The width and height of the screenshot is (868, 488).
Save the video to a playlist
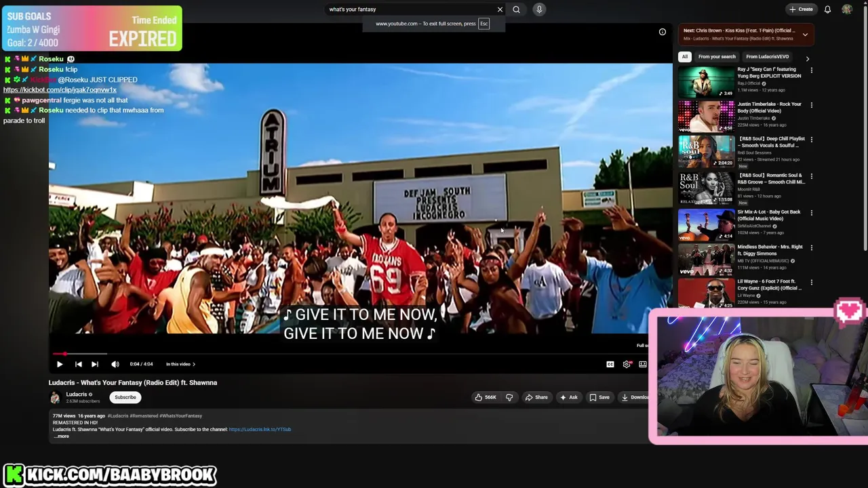click(x=599, y=397)
